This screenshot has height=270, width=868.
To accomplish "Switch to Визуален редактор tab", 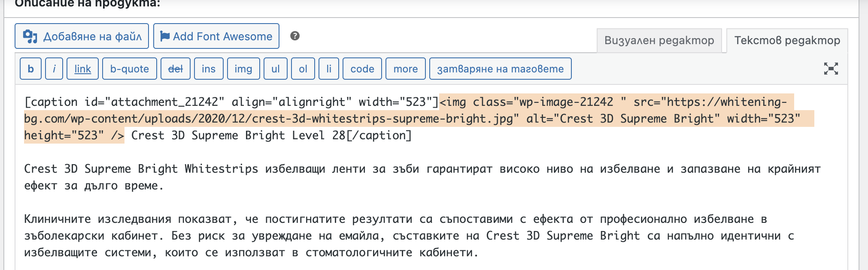I will (x=659, y=41).
